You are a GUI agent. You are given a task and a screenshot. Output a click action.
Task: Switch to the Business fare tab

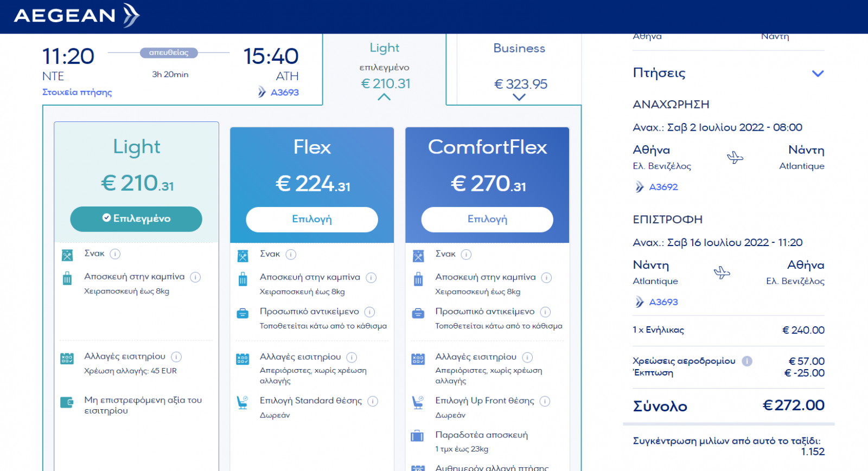(x=519, y=69)
